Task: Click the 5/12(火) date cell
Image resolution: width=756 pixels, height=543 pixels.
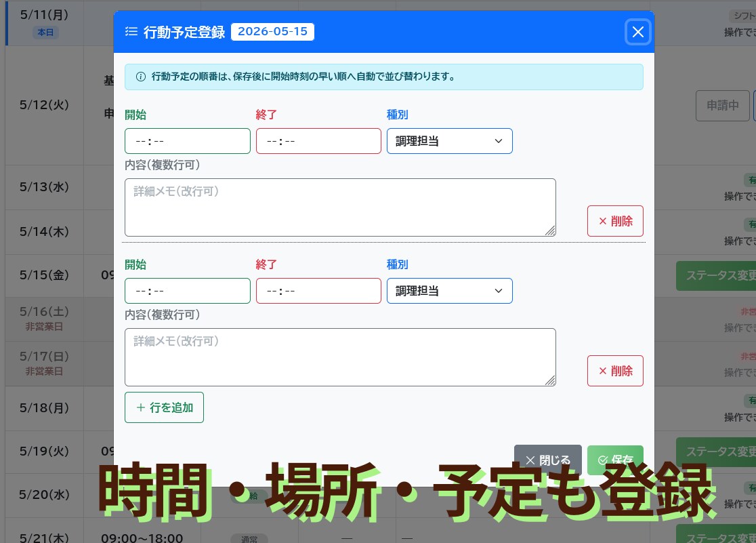Action: 44,105
